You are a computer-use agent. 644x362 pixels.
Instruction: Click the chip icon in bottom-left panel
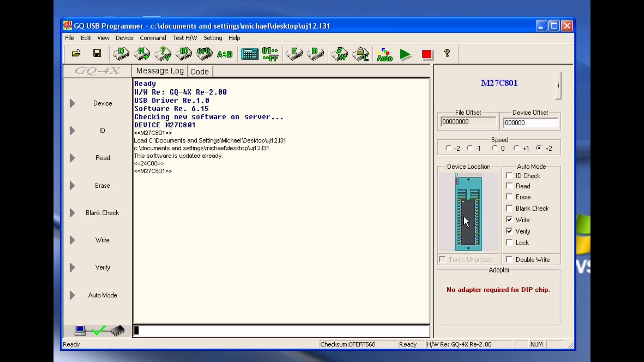tap(117, 330)
